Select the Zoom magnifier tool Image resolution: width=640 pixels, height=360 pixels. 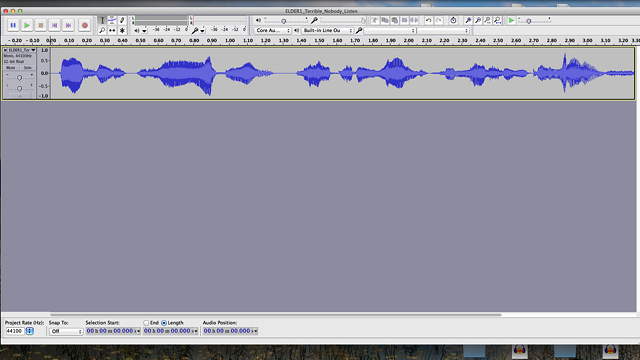coord(102,30)
